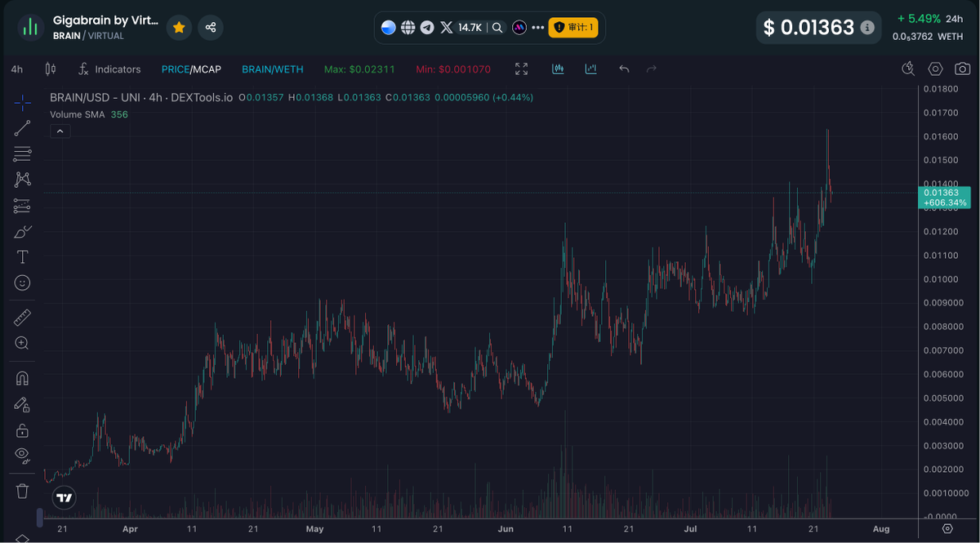Open the Telegram link icon
The image size is (980, 543).
(427, 28)
